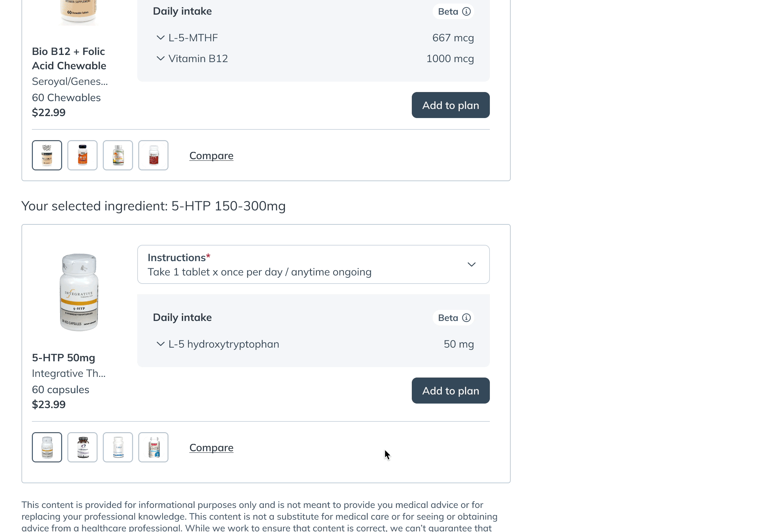Viewport: 780px width, 532px height.
Task: Click the info icon in 5-HTP Beta badge
Action: [x=466, y=318]
